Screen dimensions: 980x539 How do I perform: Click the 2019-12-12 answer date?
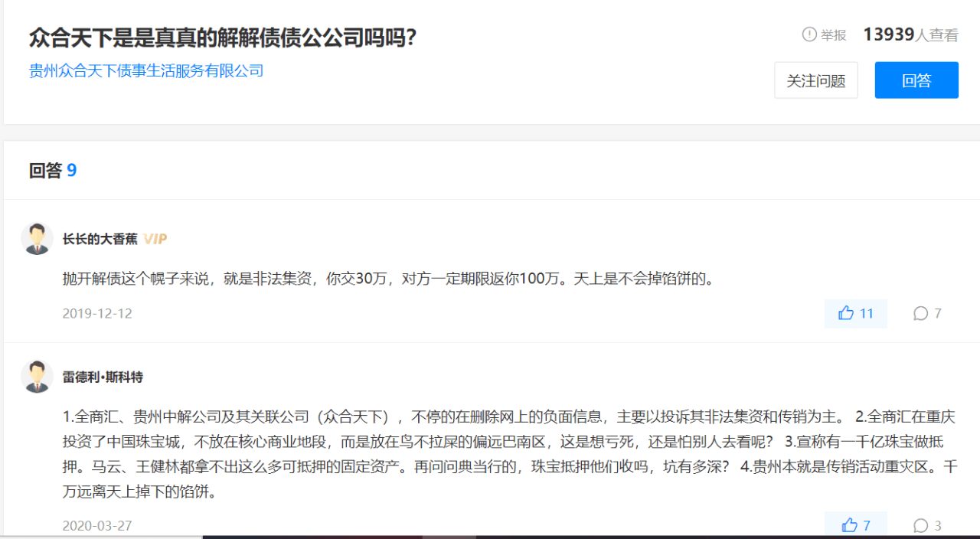[97, 314]
